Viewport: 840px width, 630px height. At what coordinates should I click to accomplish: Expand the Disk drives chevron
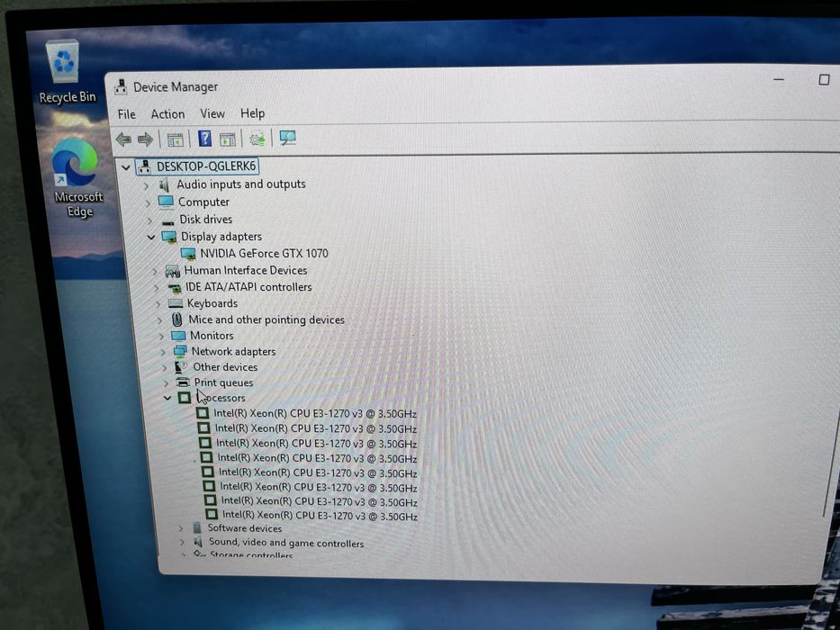tap(149, 220)
